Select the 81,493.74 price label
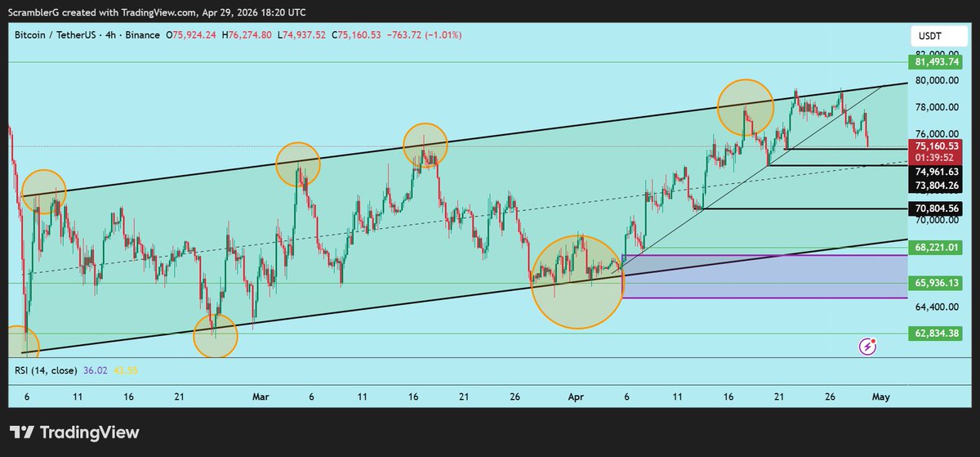Screen dimensions: 980x457 pyautogui.click(x=936, y=62)
